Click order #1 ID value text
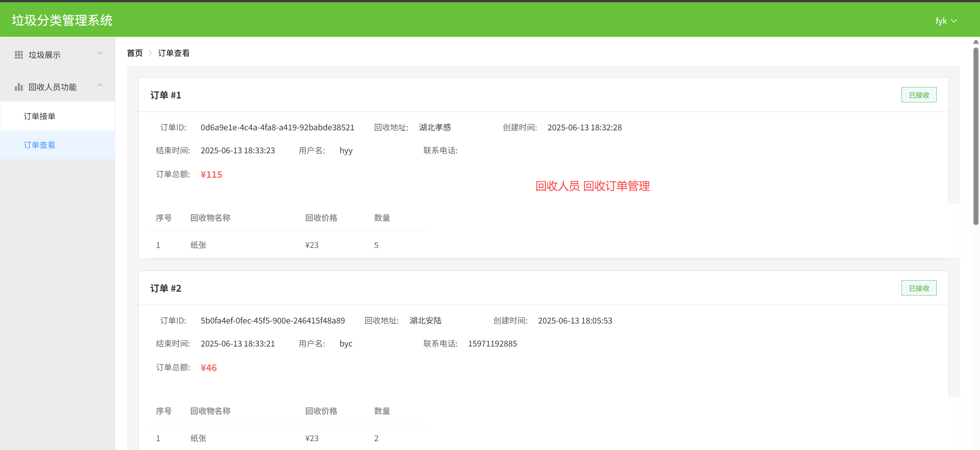 (277, 127)
